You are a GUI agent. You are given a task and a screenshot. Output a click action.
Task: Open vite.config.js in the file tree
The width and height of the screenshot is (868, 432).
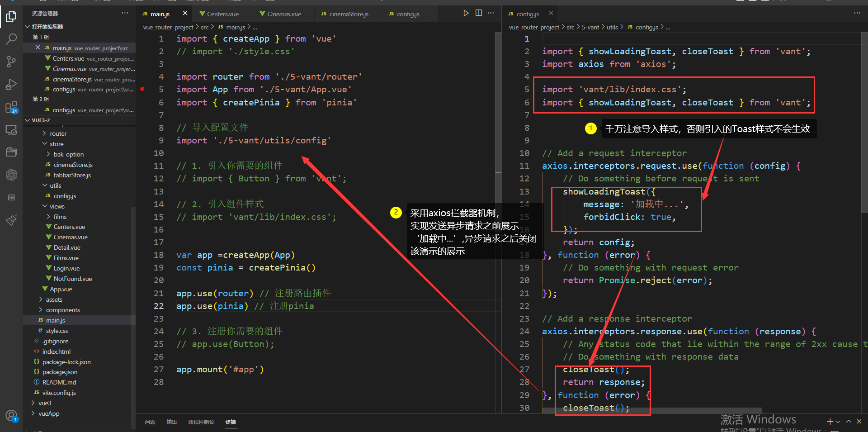point(59,393)
